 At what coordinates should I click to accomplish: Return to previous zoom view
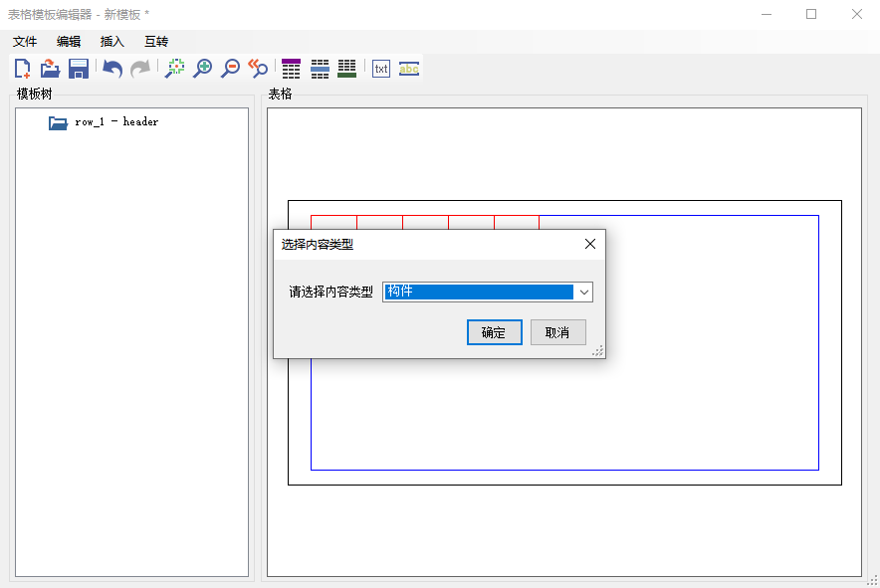pos(258,69)
